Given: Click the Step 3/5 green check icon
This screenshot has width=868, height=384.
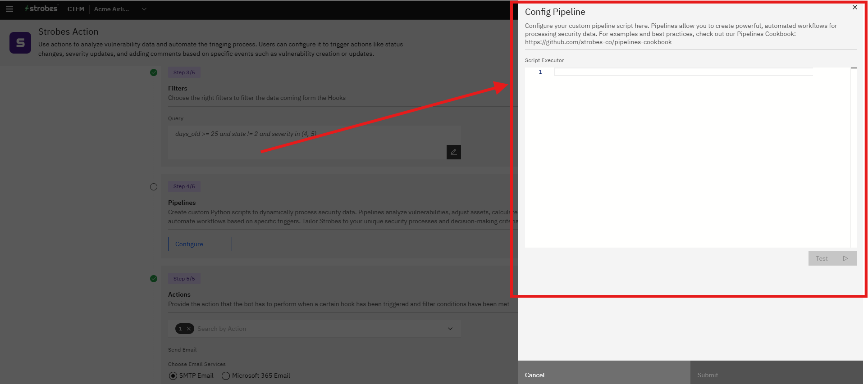Looking at the screenshot, I should point(154,72).
